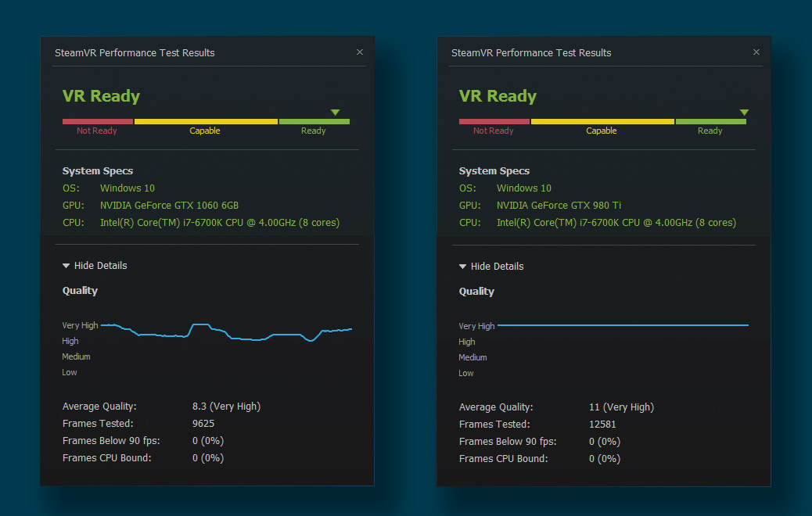Click the NVIDIA GeForce GTX 1060 6GB text
This screenshot has height=516, width=812.
pos(169,206)
